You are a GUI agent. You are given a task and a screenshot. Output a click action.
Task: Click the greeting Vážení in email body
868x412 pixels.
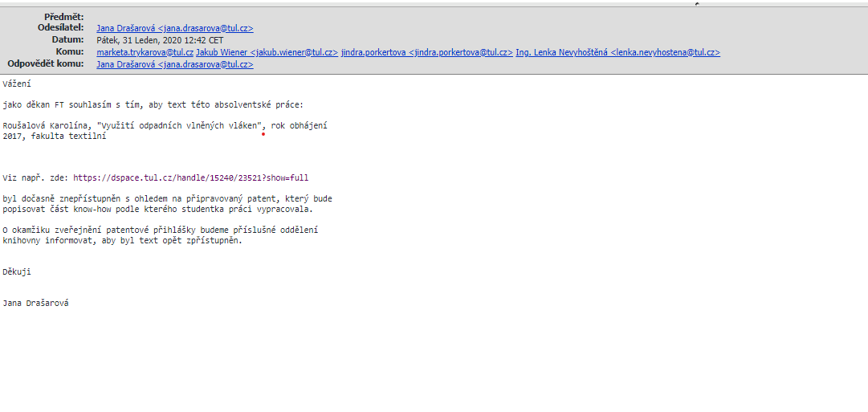click(x=17, y=84)
